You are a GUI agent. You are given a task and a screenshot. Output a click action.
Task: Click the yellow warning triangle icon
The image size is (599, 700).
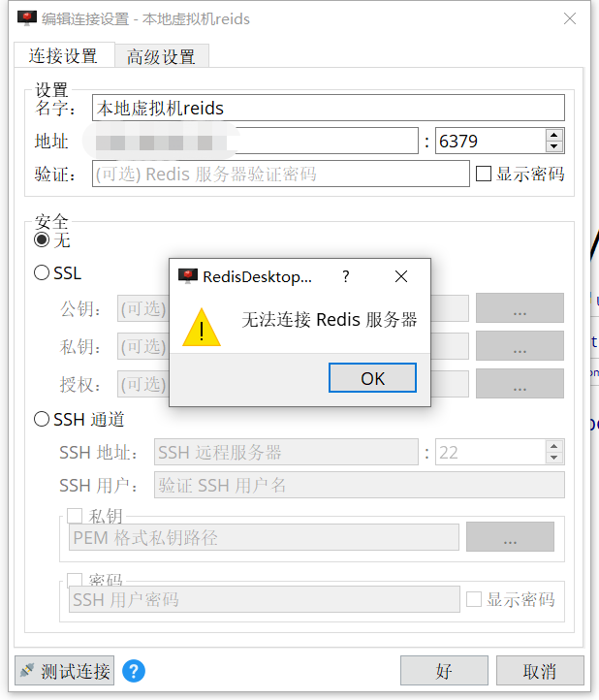tap(202, 328)
